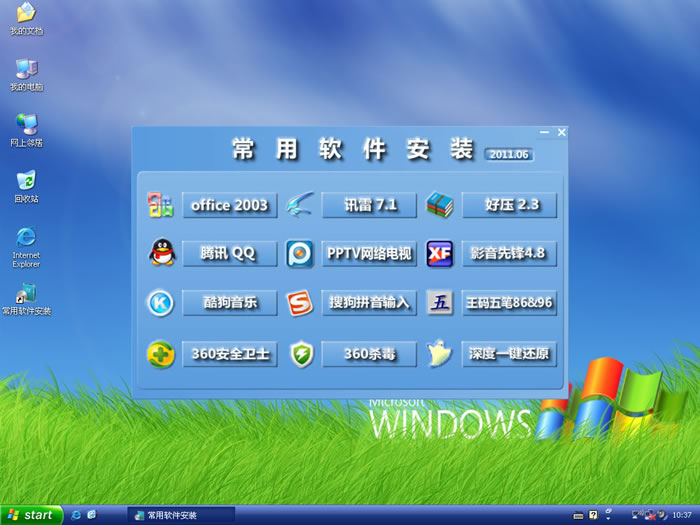Click the Wubi 五 input icon
The height and width of the screenshot is (525, 700).
coord(440,303)
